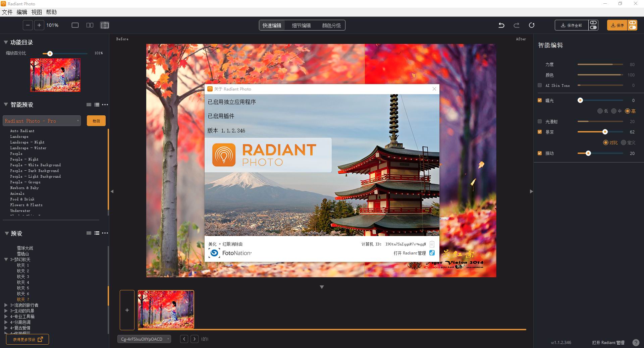This screenshot has width=644, height=348.
Task: Open the image filename dropdown
Action: pos(144,339)
